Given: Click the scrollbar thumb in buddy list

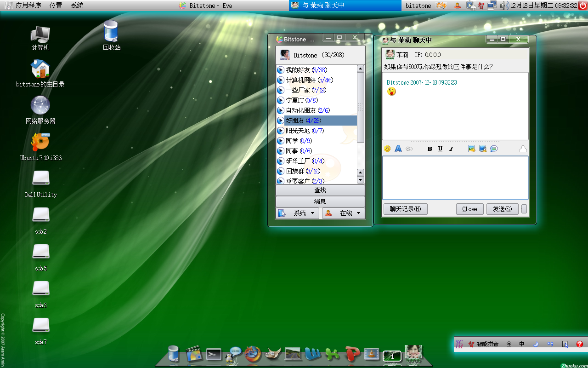Looking at the screenshot, I should pos(361,107).
